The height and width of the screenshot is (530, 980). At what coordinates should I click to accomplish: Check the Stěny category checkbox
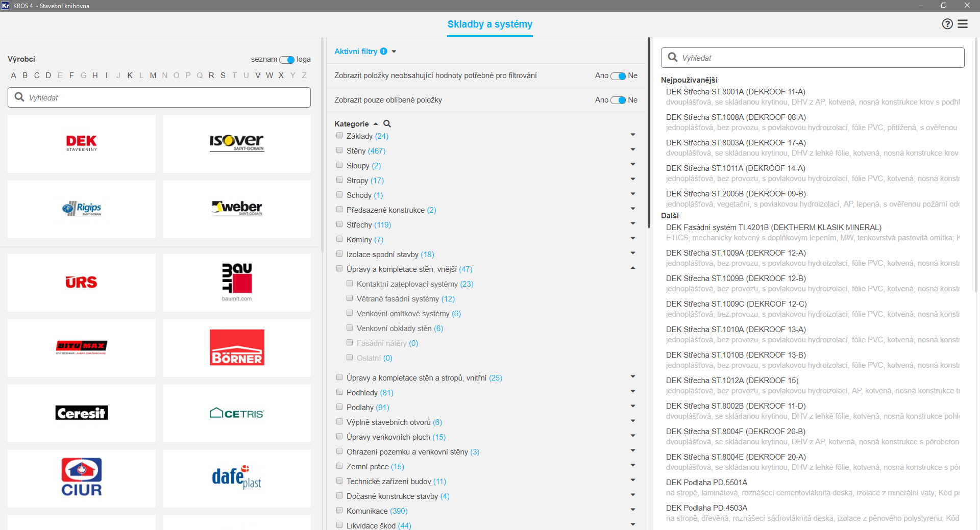(339, 150)
